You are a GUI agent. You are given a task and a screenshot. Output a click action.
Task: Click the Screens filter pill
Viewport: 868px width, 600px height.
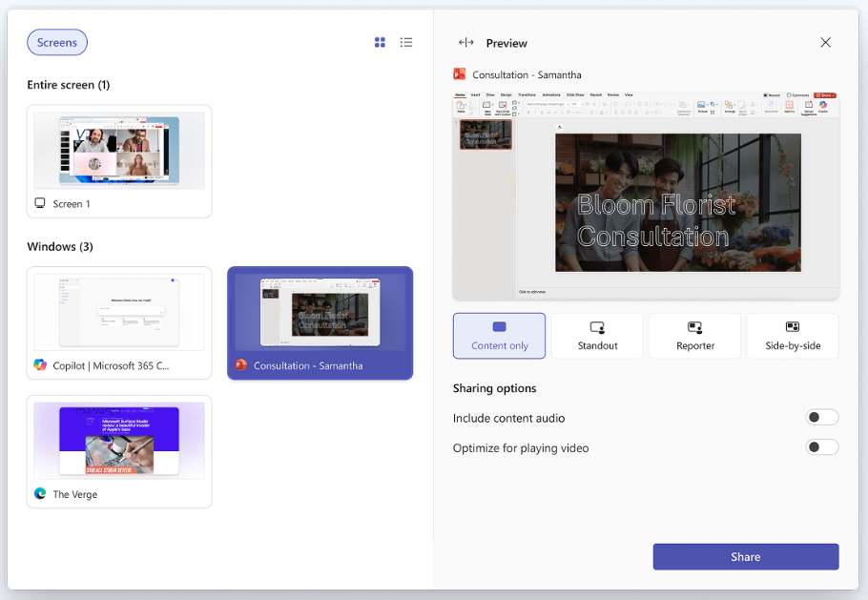(57, 42)
